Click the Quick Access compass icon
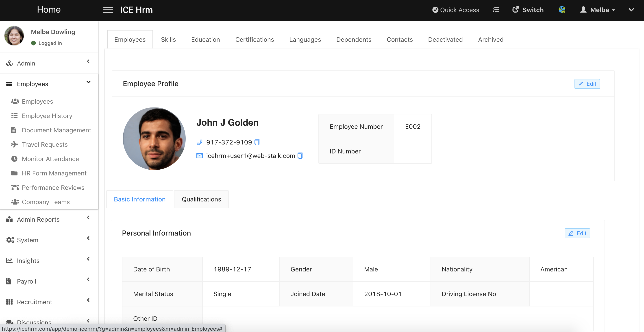This screenshot has width=644, height=332. (x=435, y=10)
